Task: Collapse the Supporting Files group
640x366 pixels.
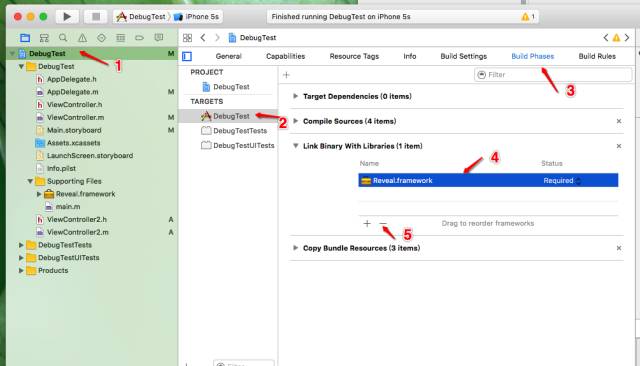Action: 30,181
